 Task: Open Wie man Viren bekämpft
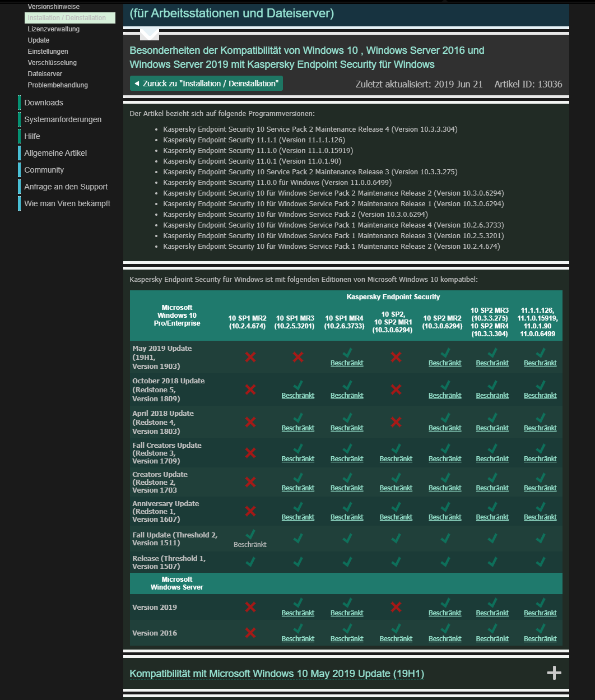tap(67, 203)
